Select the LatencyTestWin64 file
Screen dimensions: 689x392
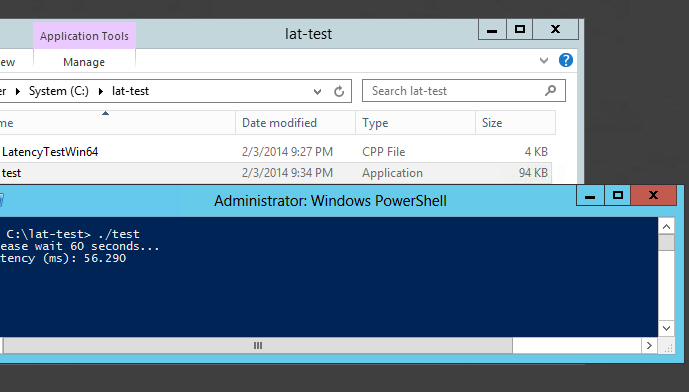[x=50, y=152]
